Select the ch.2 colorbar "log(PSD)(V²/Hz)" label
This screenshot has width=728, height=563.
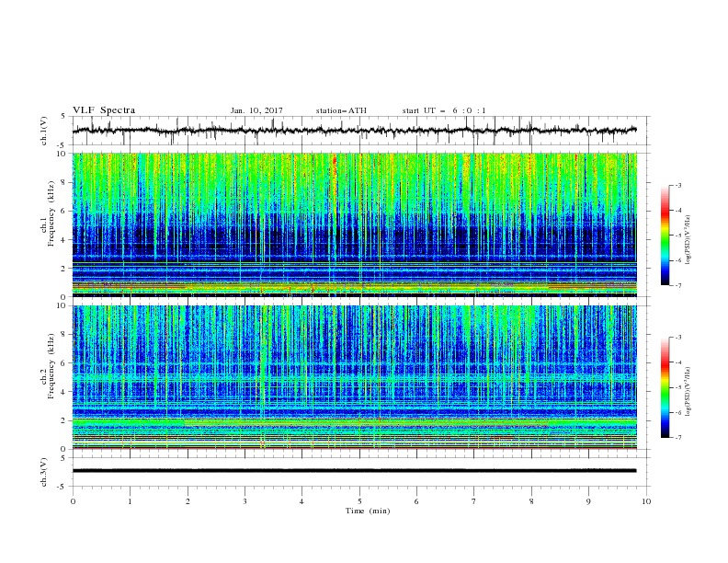688,392
